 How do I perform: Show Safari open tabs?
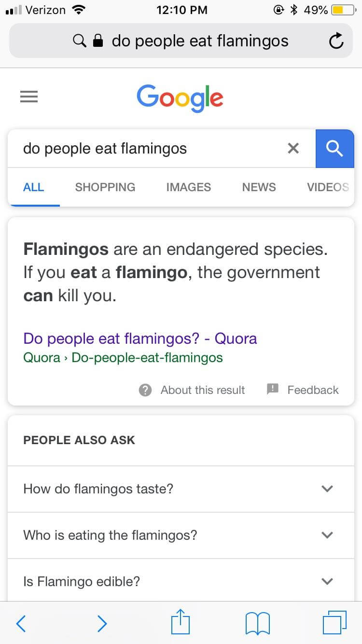334,622
